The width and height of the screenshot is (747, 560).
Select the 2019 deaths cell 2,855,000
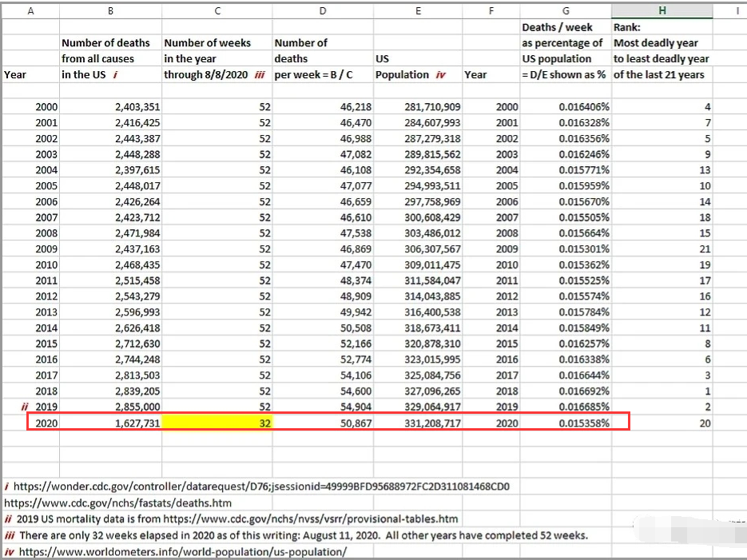[110, 407]
